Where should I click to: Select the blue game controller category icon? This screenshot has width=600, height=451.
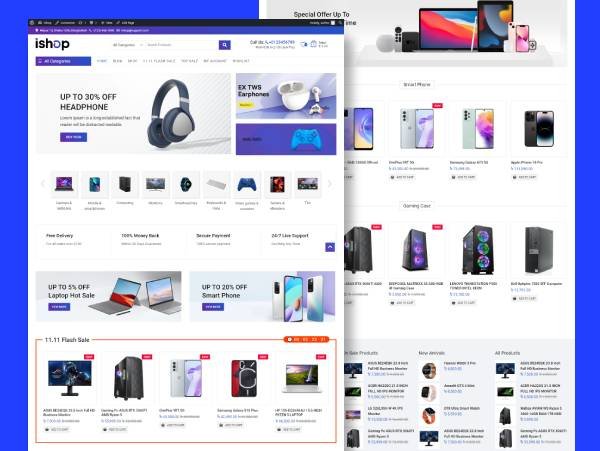click(x=247, y=184)
